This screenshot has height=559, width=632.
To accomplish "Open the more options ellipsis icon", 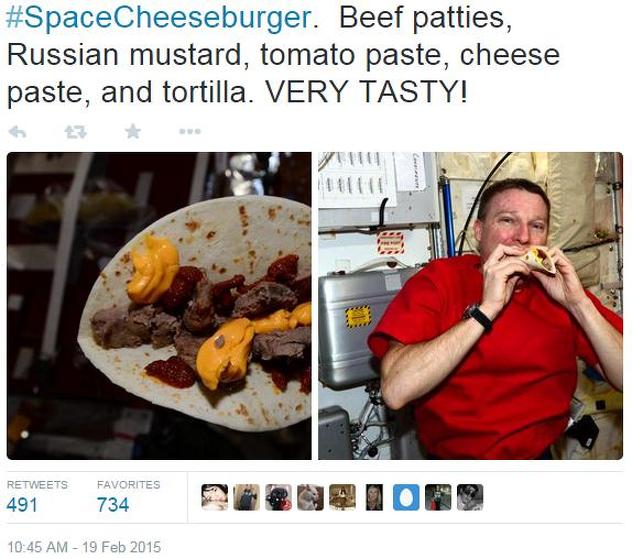I will click(190, 131).
